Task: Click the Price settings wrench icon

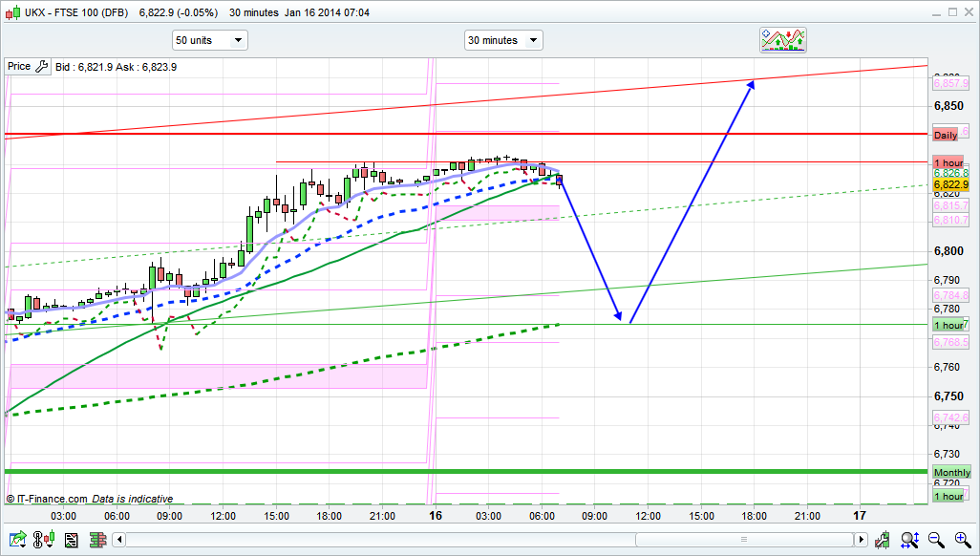Action: pos(41,67)
